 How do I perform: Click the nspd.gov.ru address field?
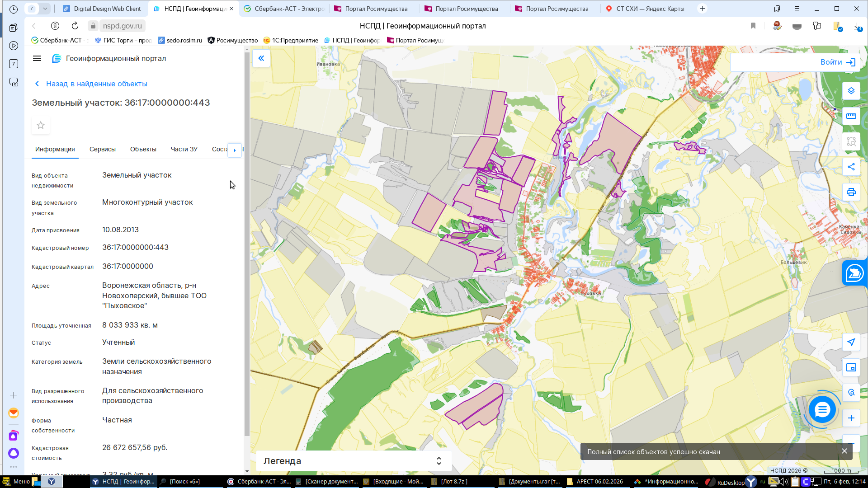[122, 26]
